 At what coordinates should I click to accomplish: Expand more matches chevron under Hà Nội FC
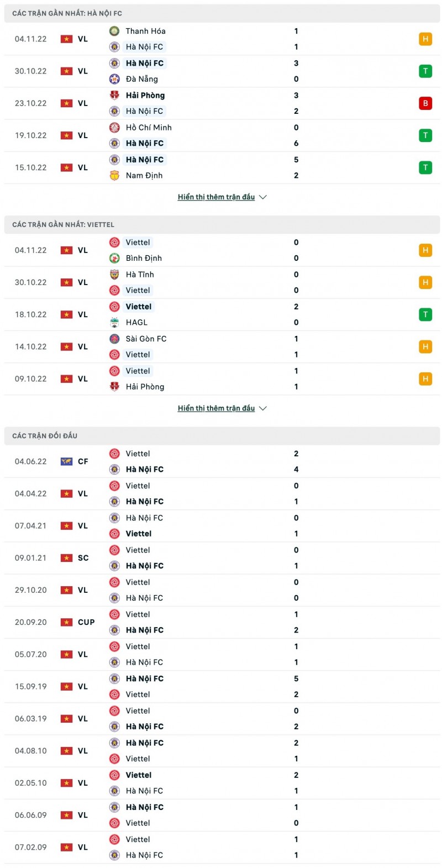(x=263, y=197)
